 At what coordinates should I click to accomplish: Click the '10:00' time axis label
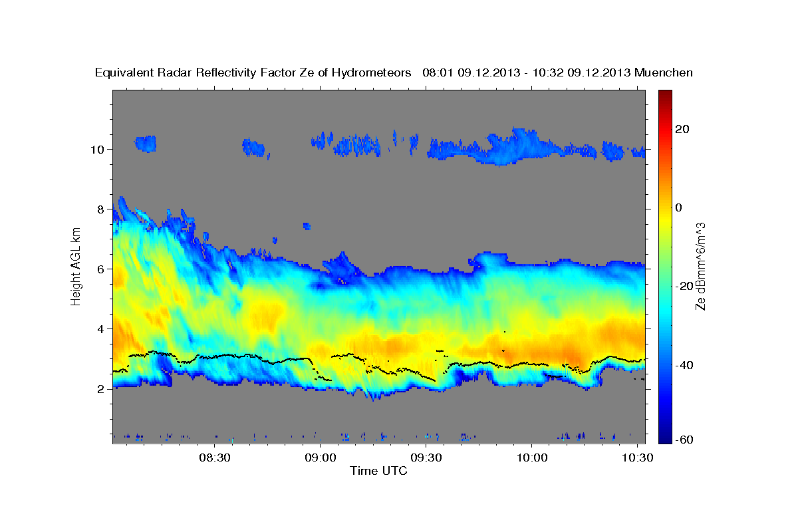[531, 459]
